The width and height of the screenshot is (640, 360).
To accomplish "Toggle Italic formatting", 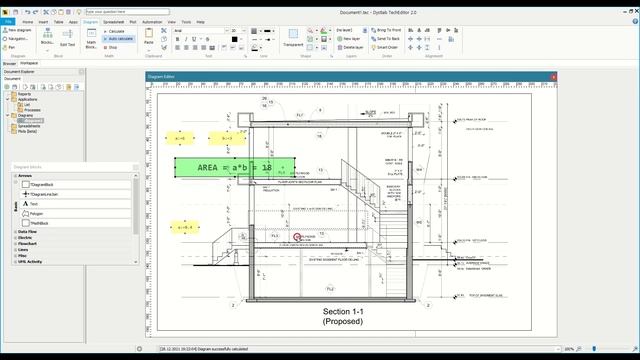I will coord(186,39).
